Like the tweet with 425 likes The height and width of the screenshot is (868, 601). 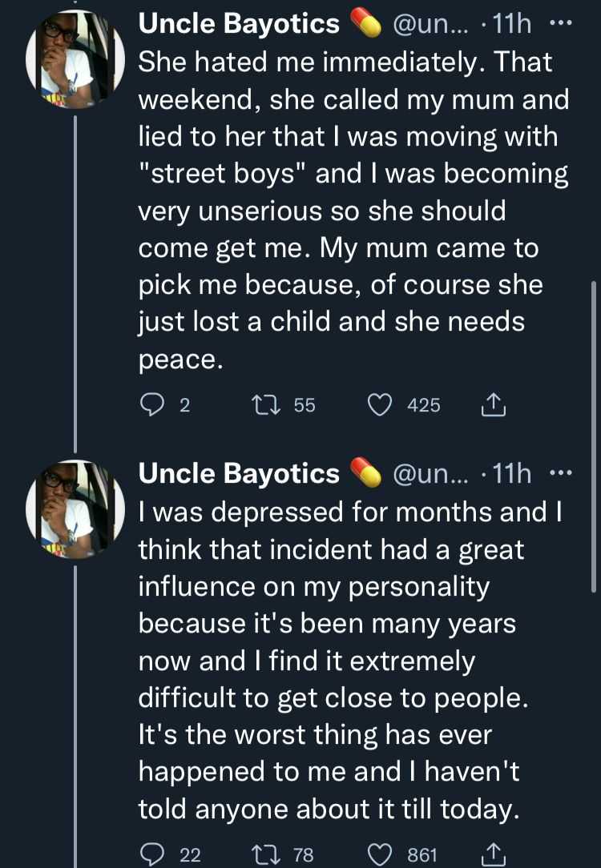tap(379, 406)
